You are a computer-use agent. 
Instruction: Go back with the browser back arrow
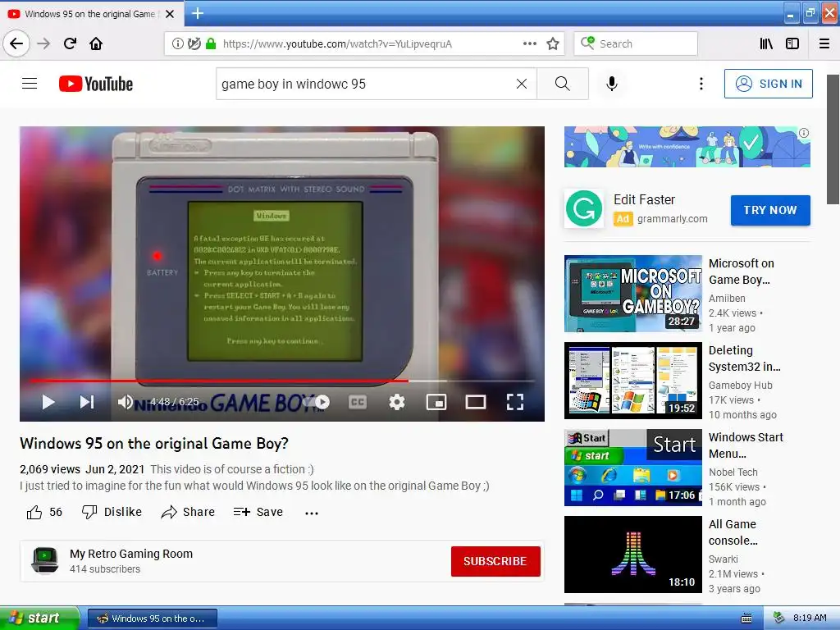click(16, 43)
